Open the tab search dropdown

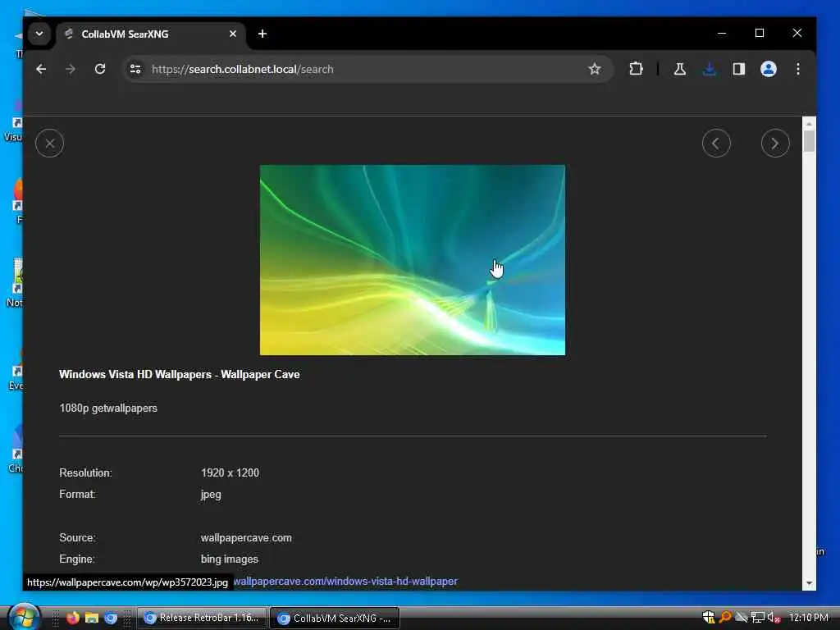[x=39, y=34]
